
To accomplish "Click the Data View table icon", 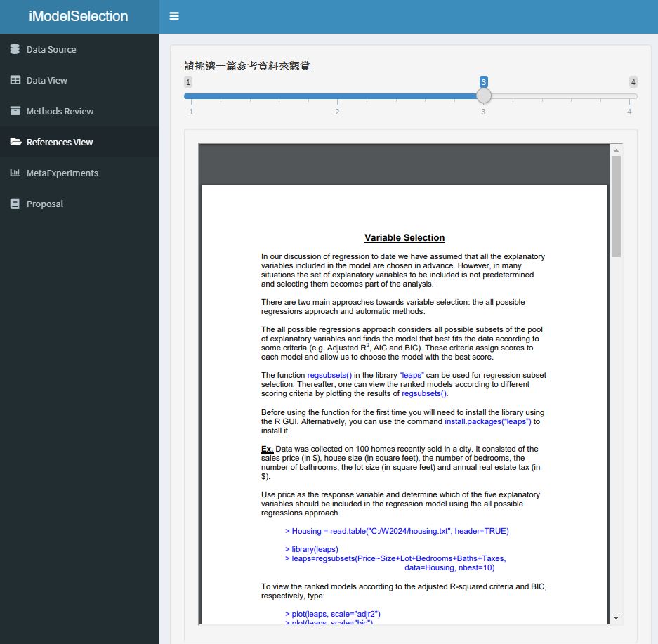I will tap(15, 80).
